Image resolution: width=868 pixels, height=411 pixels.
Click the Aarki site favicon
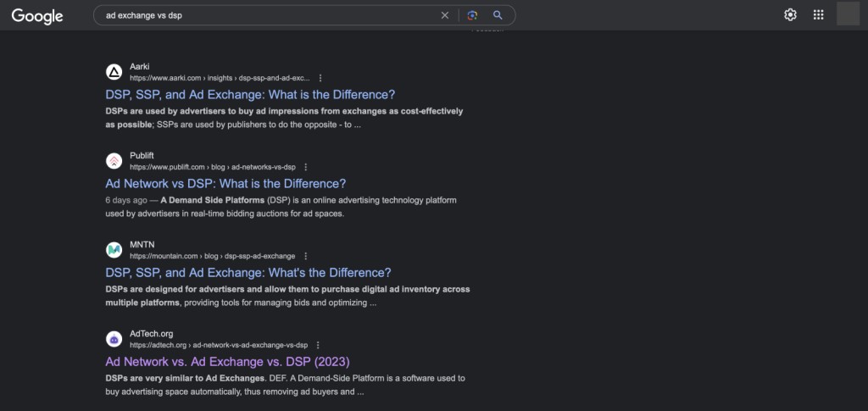point(114,72)
